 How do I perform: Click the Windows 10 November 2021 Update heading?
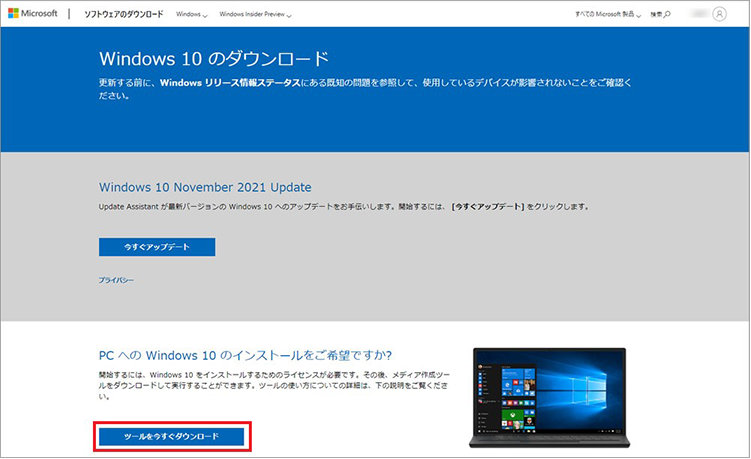click(x=205, y=187)
